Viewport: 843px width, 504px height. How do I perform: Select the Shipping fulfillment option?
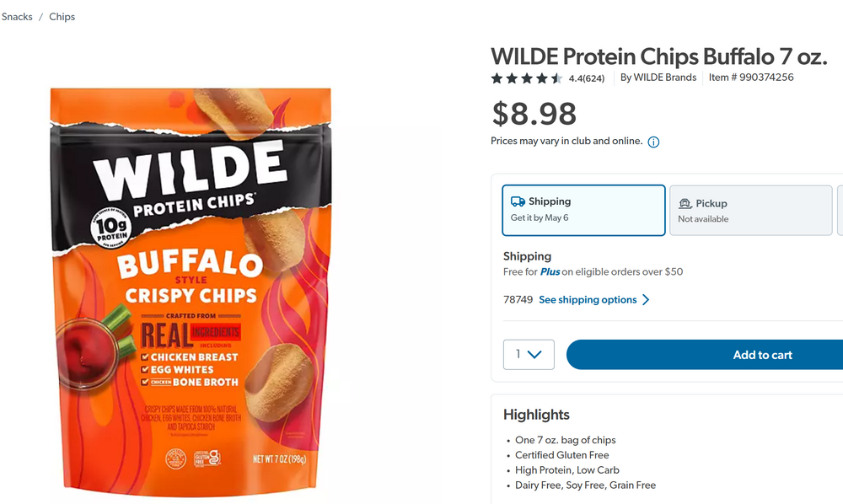[583, 210]
